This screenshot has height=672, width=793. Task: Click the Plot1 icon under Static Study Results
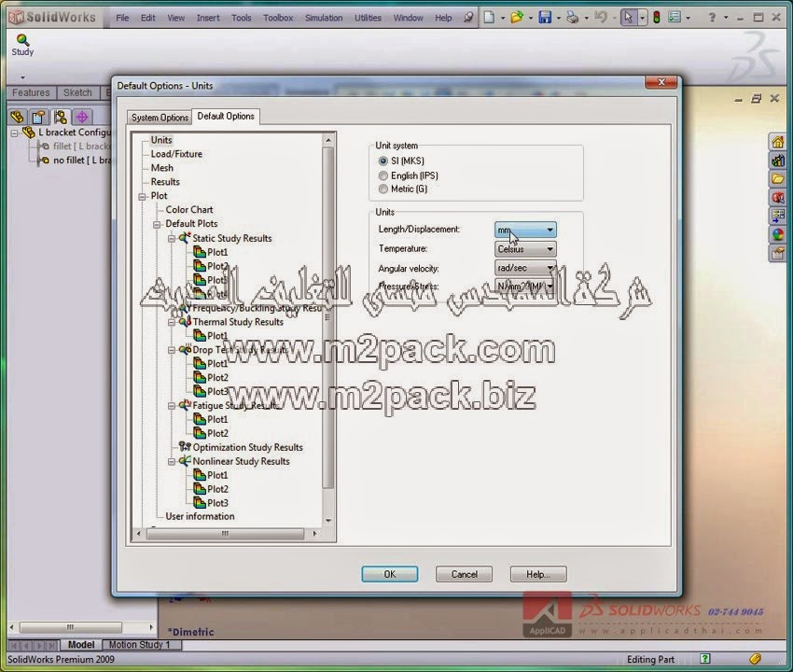(200, 251)
